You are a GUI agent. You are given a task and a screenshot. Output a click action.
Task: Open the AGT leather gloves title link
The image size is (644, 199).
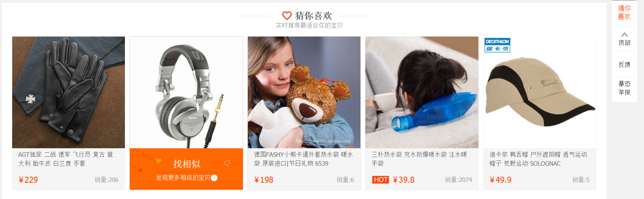[65, 159]
